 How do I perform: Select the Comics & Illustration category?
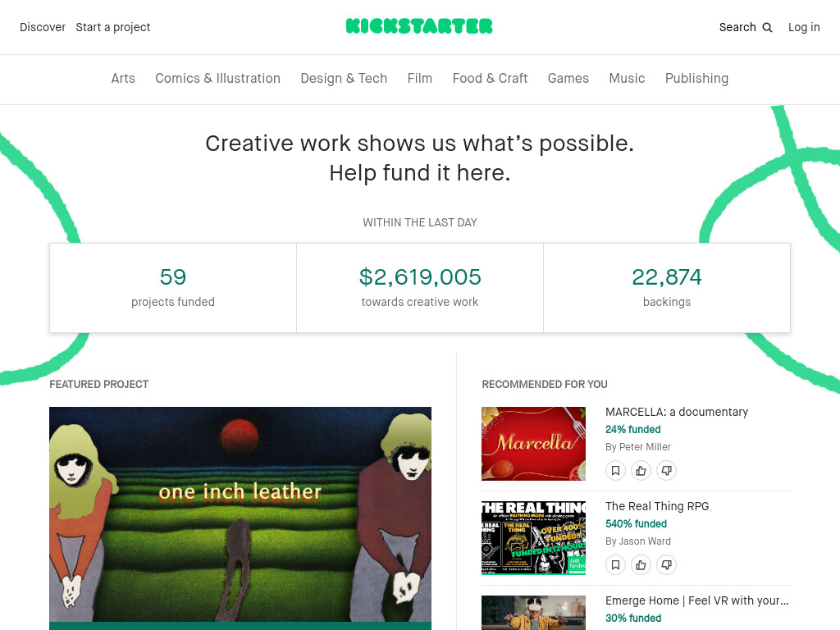tap(217, 78)
